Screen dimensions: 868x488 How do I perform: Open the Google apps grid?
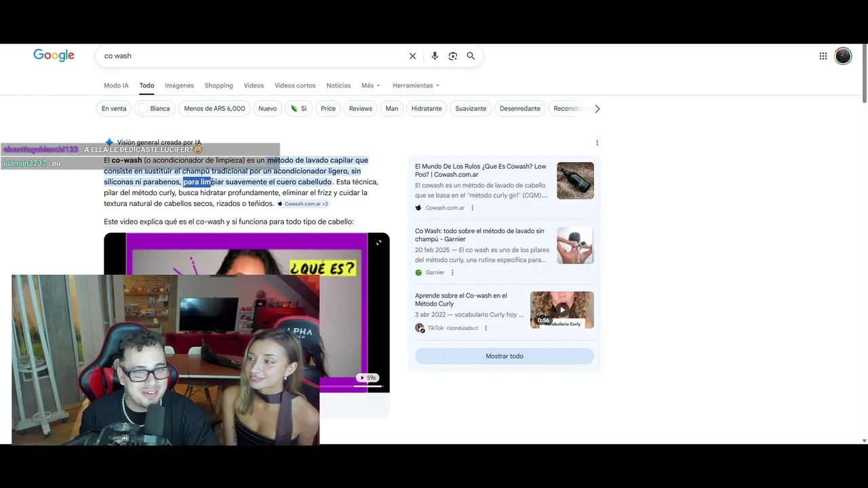point(823,56)
